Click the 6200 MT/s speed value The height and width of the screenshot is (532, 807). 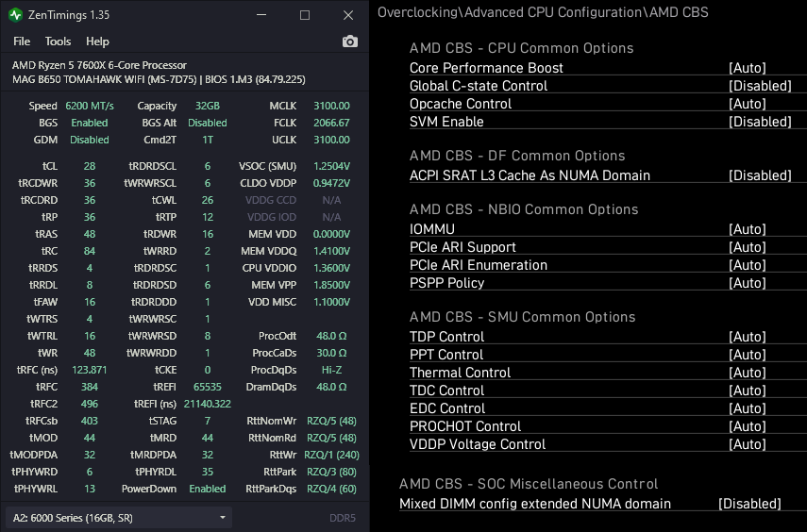coord(90,106)
